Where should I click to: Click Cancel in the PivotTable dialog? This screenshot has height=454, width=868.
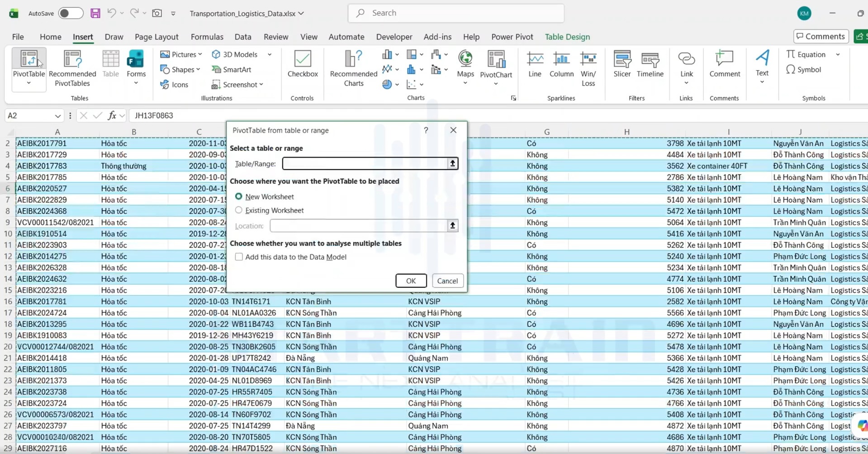447,281
